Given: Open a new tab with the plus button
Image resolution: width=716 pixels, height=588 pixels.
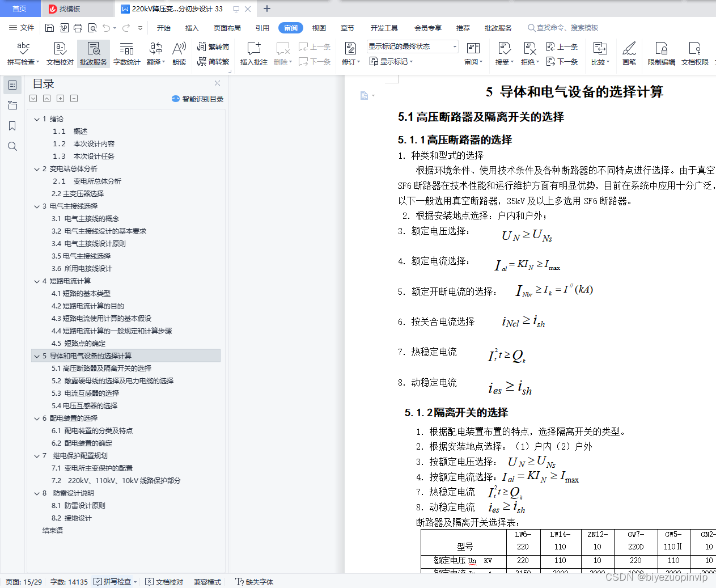Looking at the screenshot, I should point(267,9).
